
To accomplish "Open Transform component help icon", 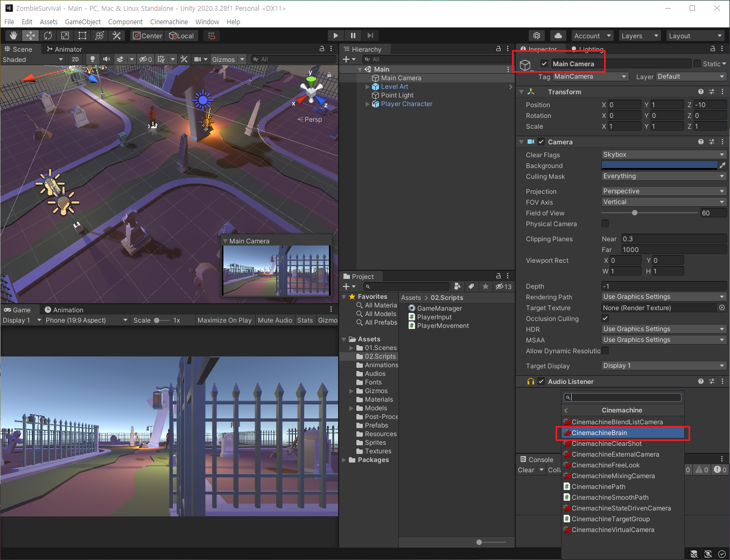I will [701, 92].
